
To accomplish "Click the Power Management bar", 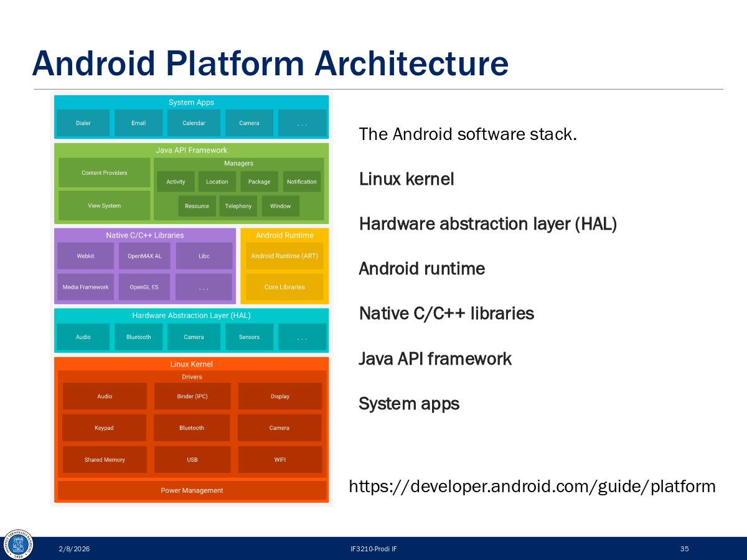I will coord(192,490).
